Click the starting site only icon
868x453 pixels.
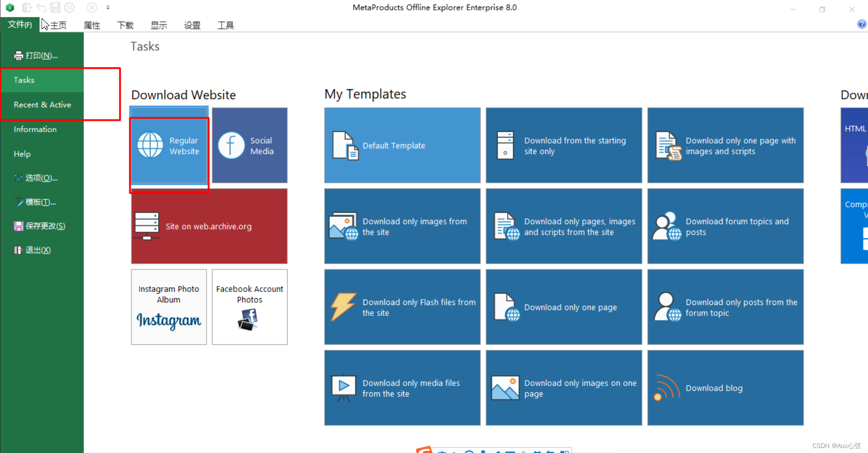(x=505, y=145)
